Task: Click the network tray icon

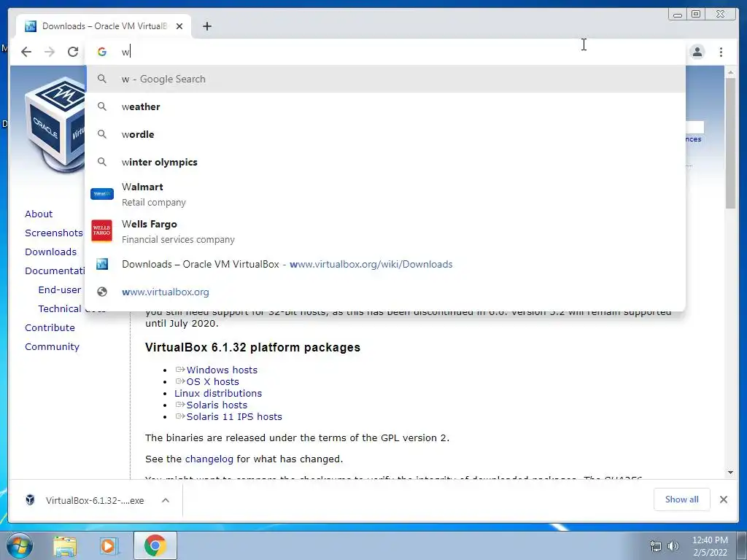Action: (x=656, y=546)
